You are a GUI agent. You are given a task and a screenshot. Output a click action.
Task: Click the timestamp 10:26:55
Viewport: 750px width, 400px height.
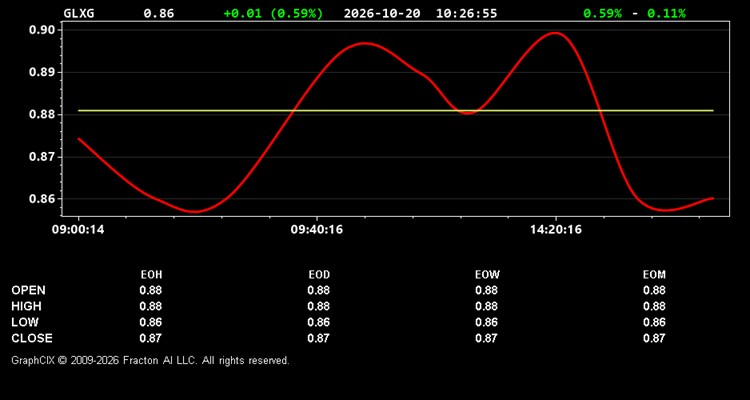[466, 13]
